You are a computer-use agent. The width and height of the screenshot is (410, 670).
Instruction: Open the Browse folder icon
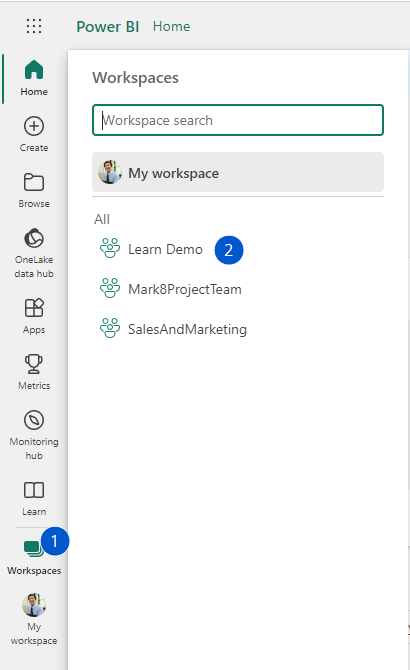34,182
